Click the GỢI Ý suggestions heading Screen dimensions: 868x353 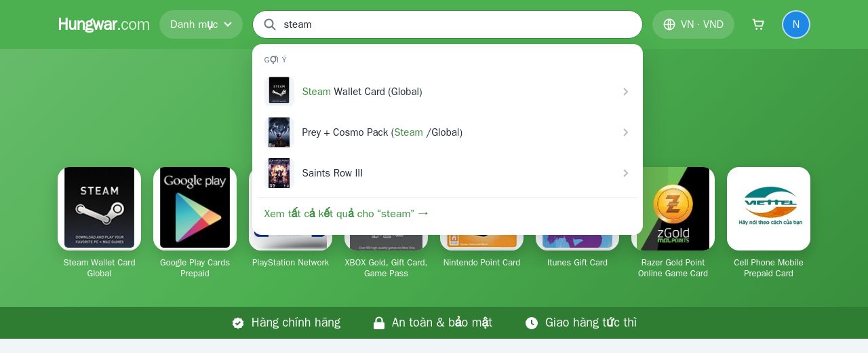click(275, 60)
